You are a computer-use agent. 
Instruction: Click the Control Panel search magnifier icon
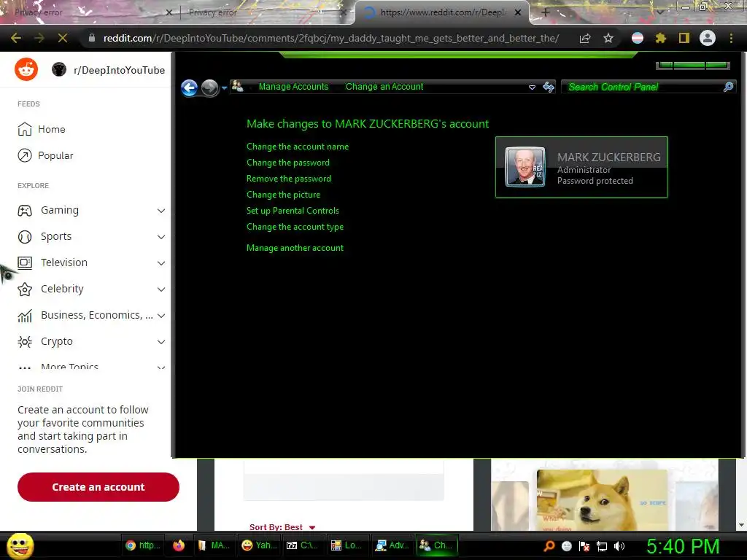point(729,87)
